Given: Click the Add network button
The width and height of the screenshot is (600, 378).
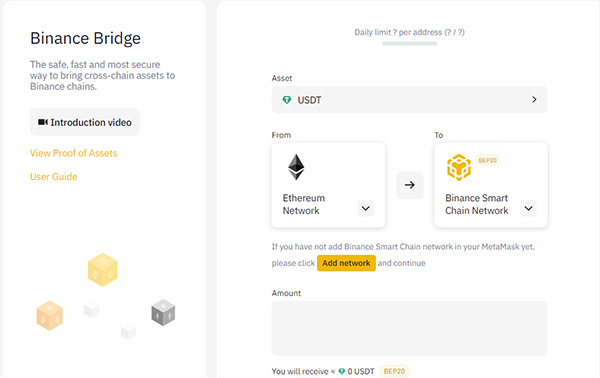Looking at the screenshot, I should pyautogui.click(x=346, y=263).
